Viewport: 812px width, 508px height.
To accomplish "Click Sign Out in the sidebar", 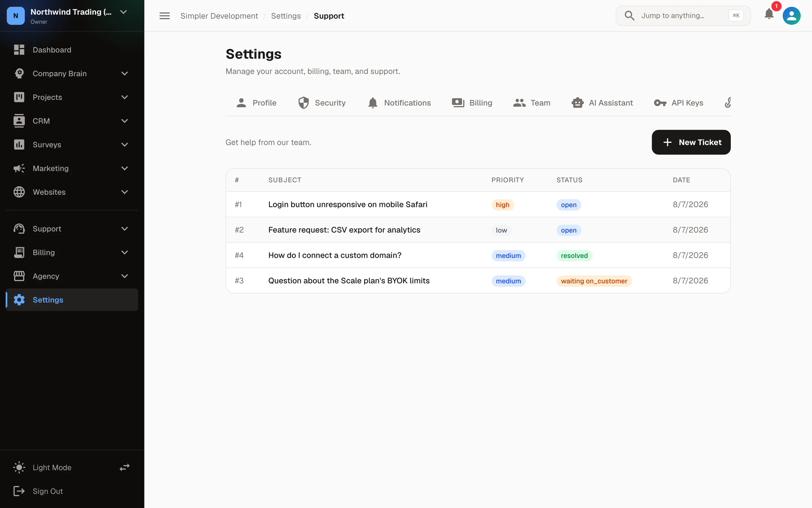I will pos(72,491).
